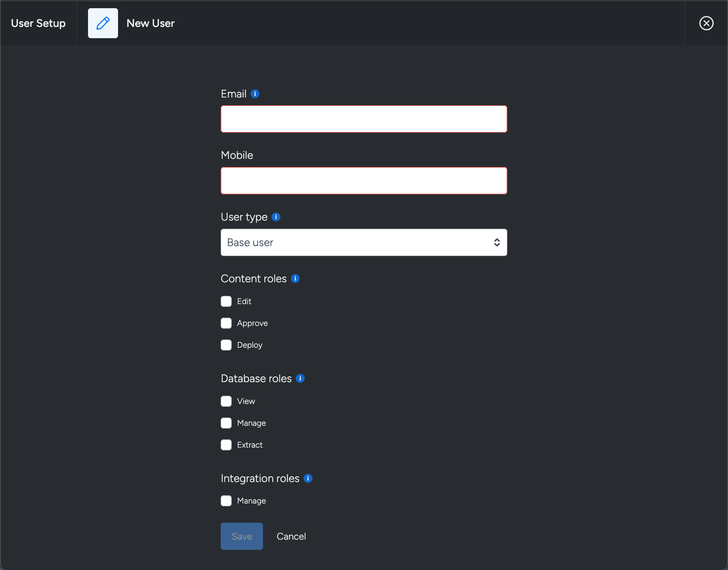Toggle the Approve content role checkbox
The image size is (728, 570).
coord(227,323)
